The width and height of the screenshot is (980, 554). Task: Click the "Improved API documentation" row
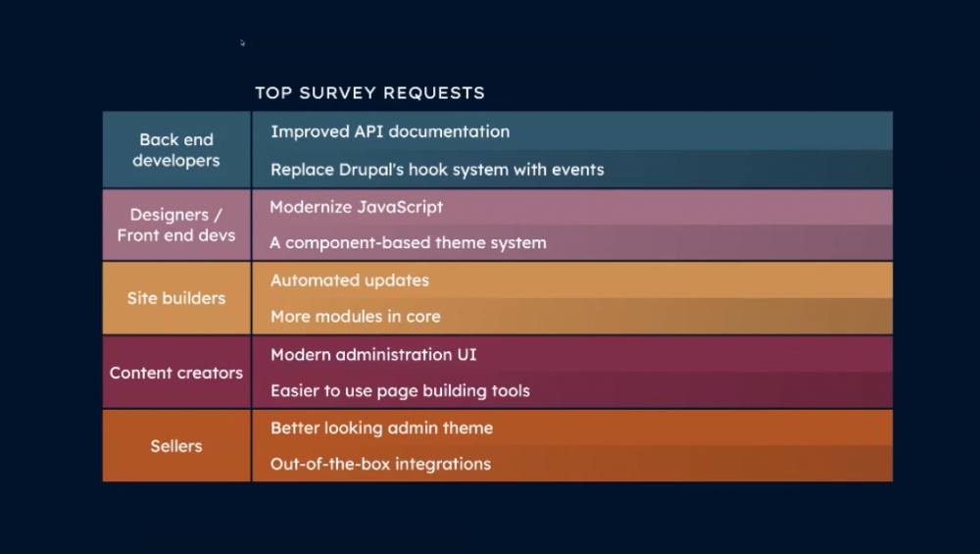390,131
